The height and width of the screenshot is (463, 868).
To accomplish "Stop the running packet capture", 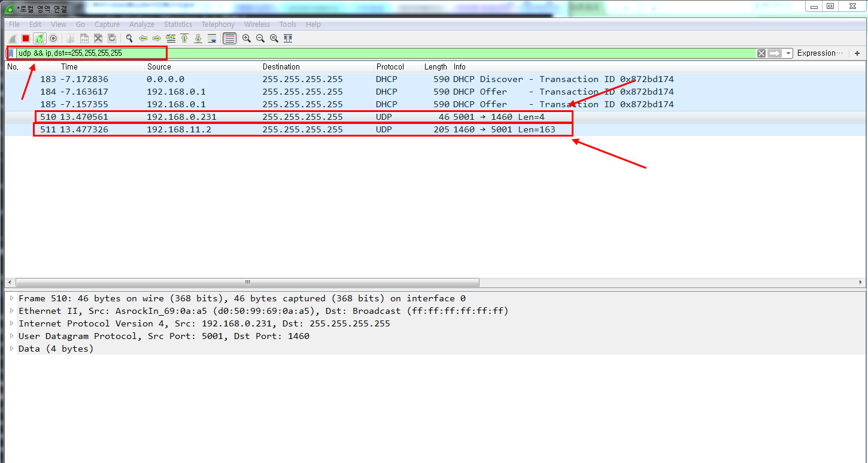I will (26, 38).
